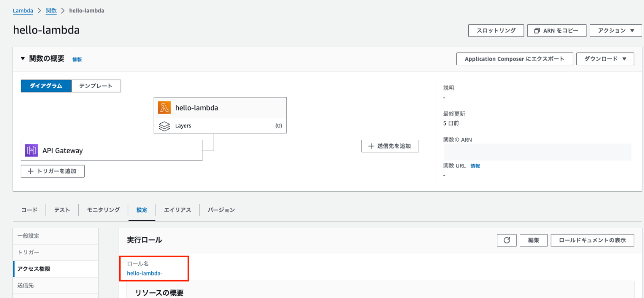The height and width of the screenshot is (298, 644).
Task: Switch to the コード tab
Action: tap(29, 210)
